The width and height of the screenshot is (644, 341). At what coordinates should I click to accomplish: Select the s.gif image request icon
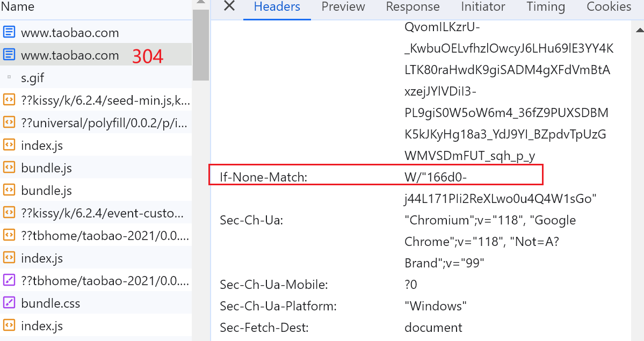click(x=9, y=78)
